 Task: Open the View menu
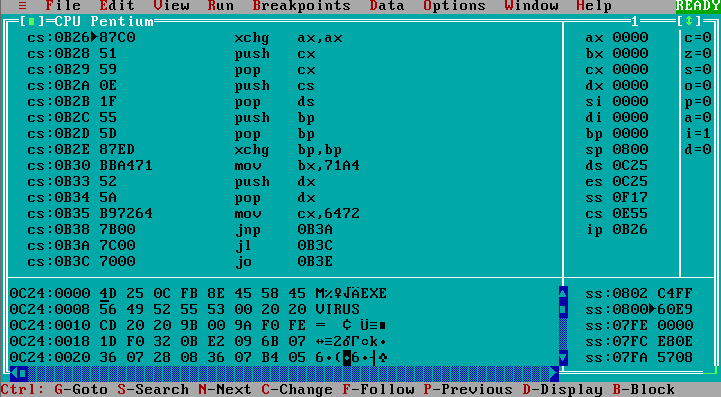(x=171, y=6)
